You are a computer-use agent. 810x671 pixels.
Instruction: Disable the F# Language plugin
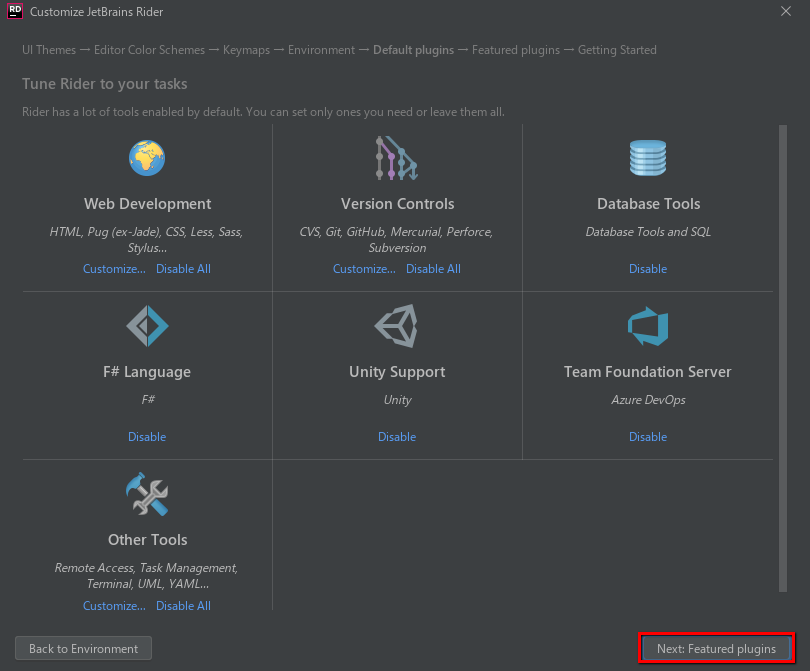coord(147,436)
